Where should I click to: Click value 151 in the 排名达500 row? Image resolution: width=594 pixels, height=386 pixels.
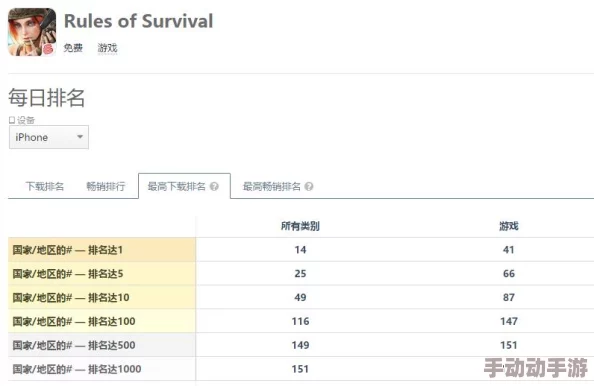pos(509,345)
